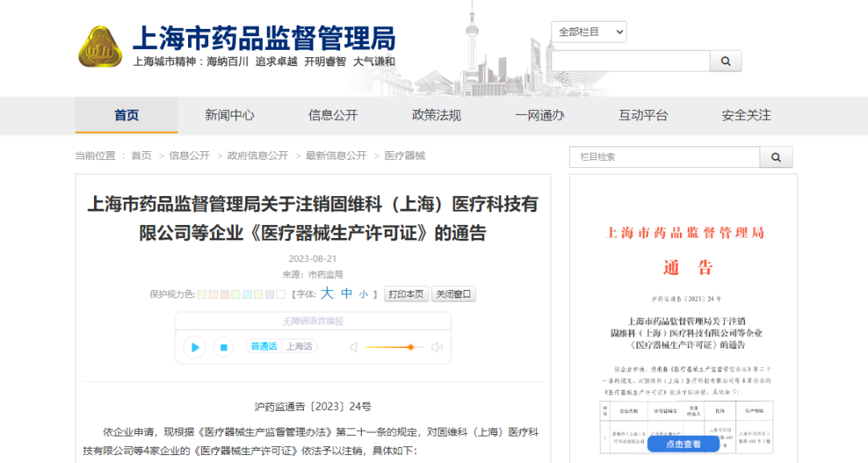Open the 政策法规 section
This screenshot has width=868, height=463.
[x=435, y=115]
